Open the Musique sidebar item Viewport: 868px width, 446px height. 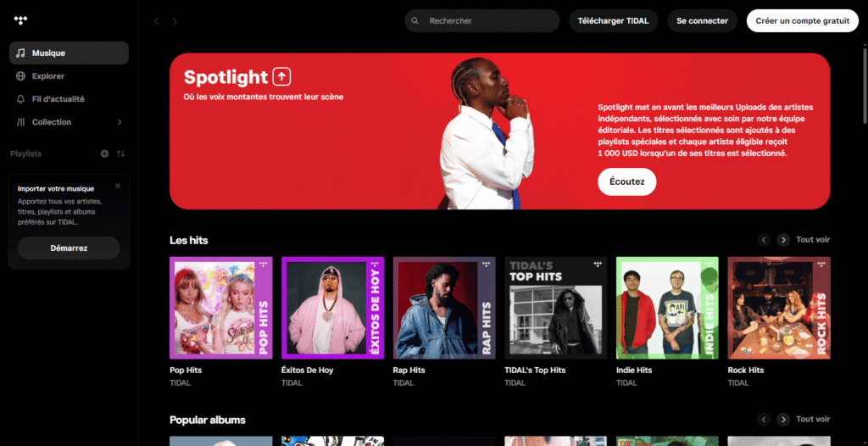(x=69, y=53)
